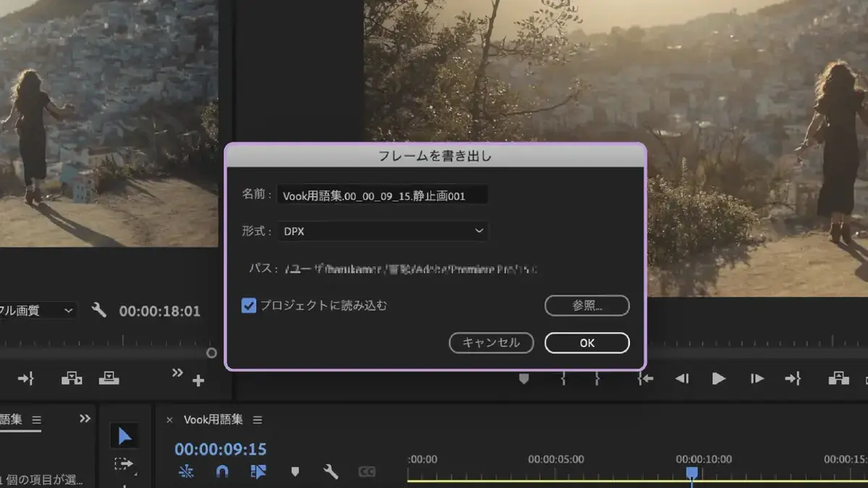The image size is (868, 488).
Task: Open the フル画質 playback resolution dropdown
Action: pos(38,310)
